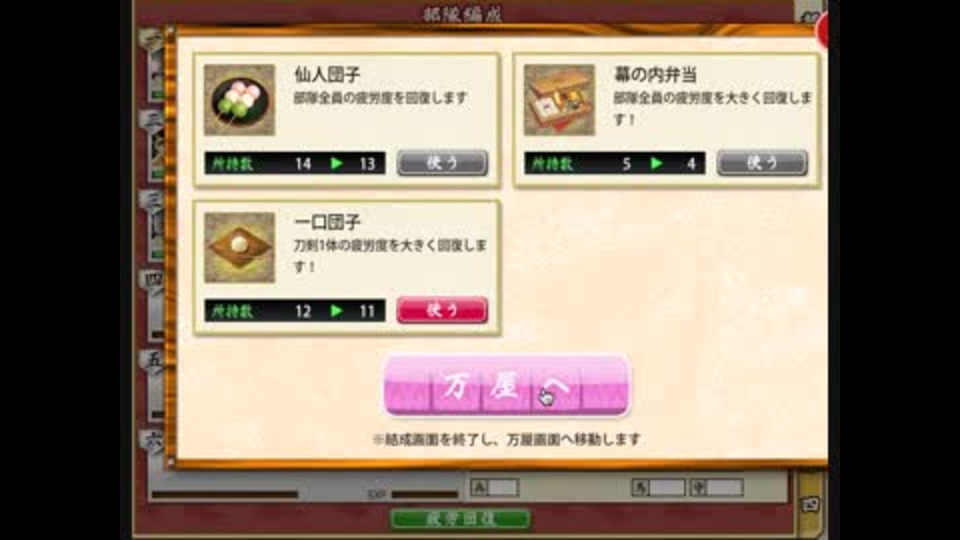This screenshot has width=960, height=540.
Task: Click the 幕の内弁当 所持数 count bar
Action: pos(615,163)
